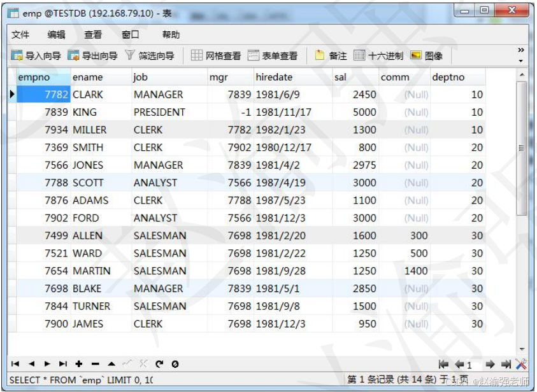Select sal cell 950 for JAMES

point(355,324)
